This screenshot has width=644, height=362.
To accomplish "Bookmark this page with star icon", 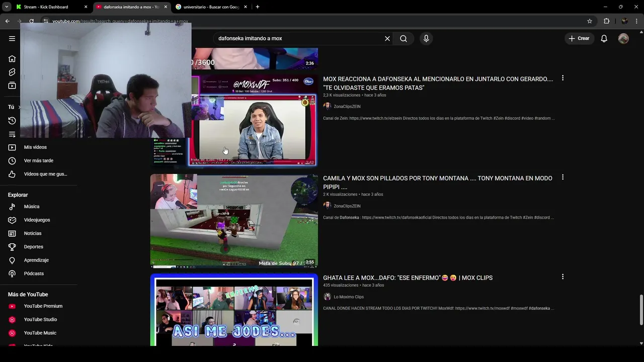I will [x=590, y=21].
